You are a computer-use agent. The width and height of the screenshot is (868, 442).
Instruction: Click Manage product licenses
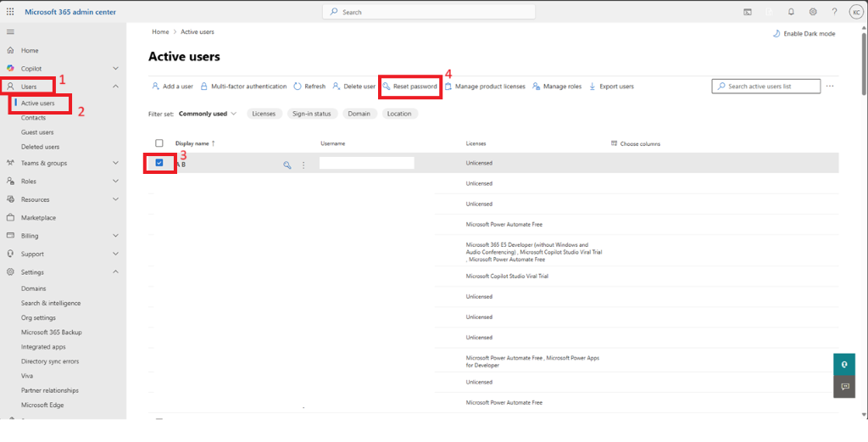[484, 87]
